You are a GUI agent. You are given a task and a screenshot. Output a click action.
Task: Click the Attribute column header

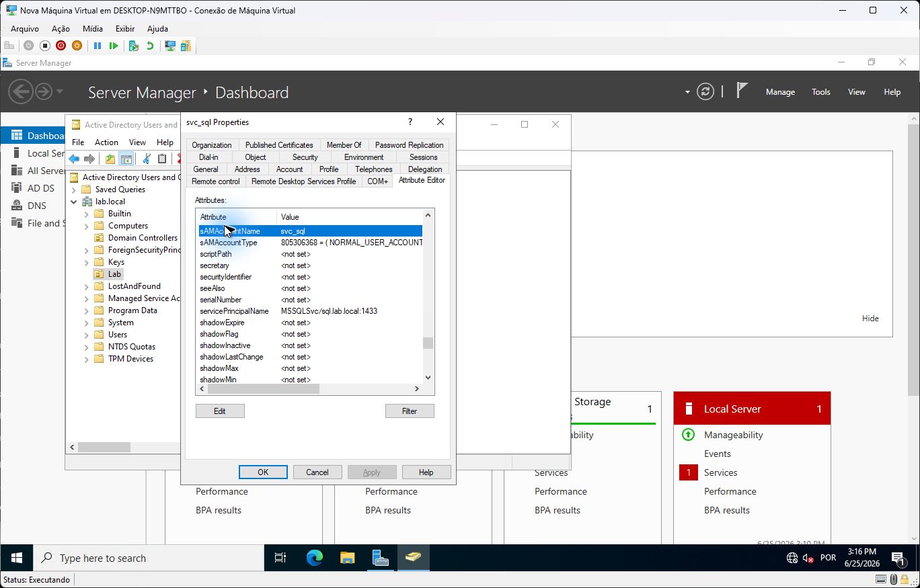(x=237, y=217)
